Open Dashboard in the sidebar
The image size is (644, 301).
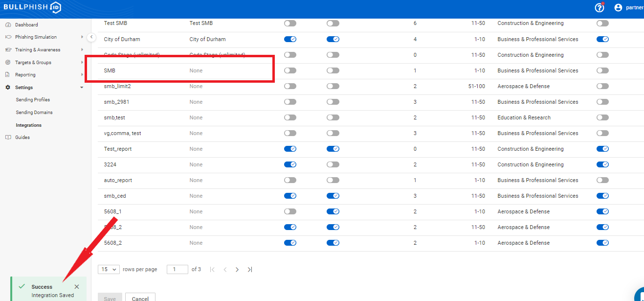pyautogui.click(x=26, y=24)
